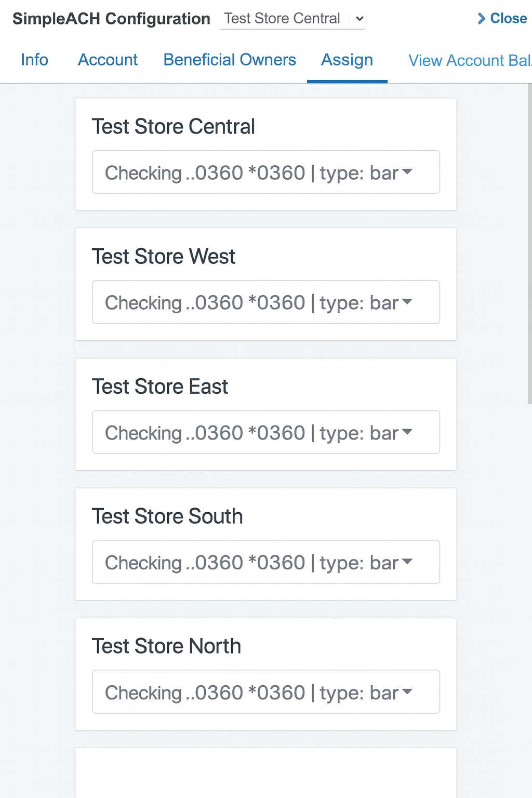Open the Account tab
The width and height of the screenshot is (532, 798).
108,60
